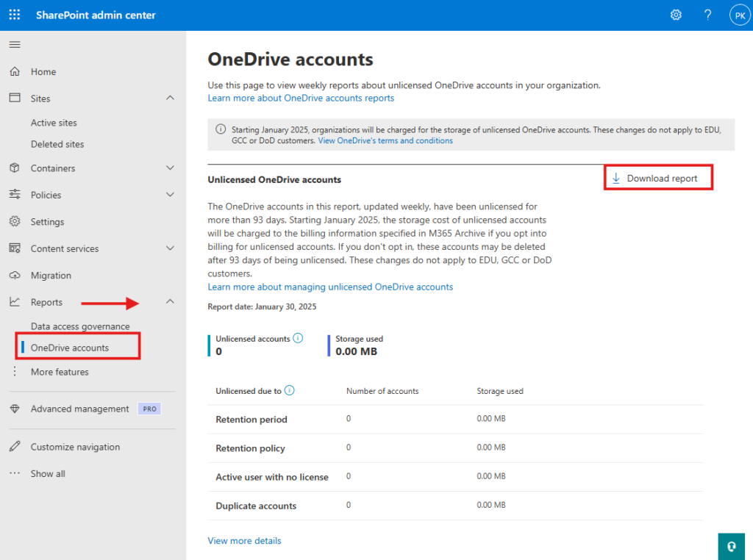Expand the Policies section chevron
This screenshot has height=560, width=753.
[170, 194]
